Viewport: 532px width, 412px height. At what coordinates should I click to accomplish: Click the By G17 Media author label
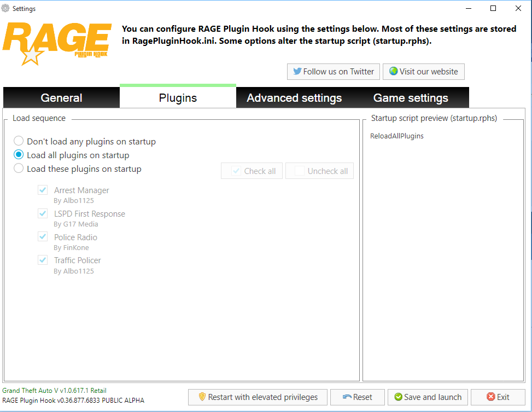pyautogui.click(x=75, y=224)
